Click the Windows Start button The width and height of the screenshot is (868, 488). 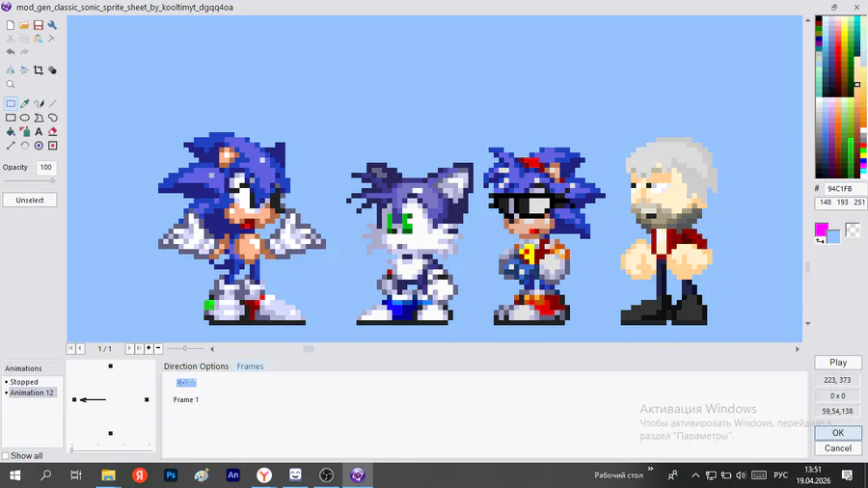(x=14, y=474)
